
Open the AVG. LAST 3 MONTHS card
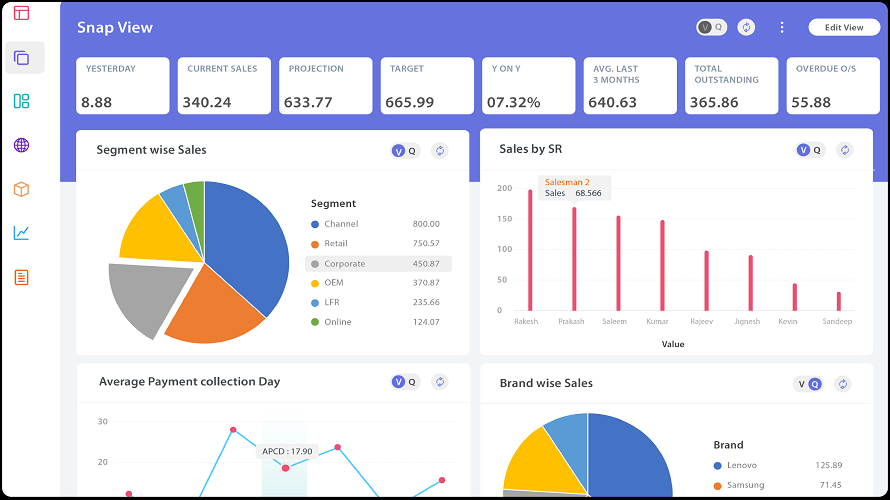tap(630, 86)
